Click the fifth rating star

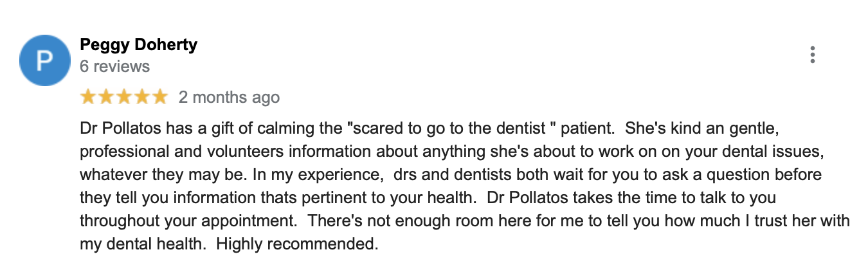[159, 97]
